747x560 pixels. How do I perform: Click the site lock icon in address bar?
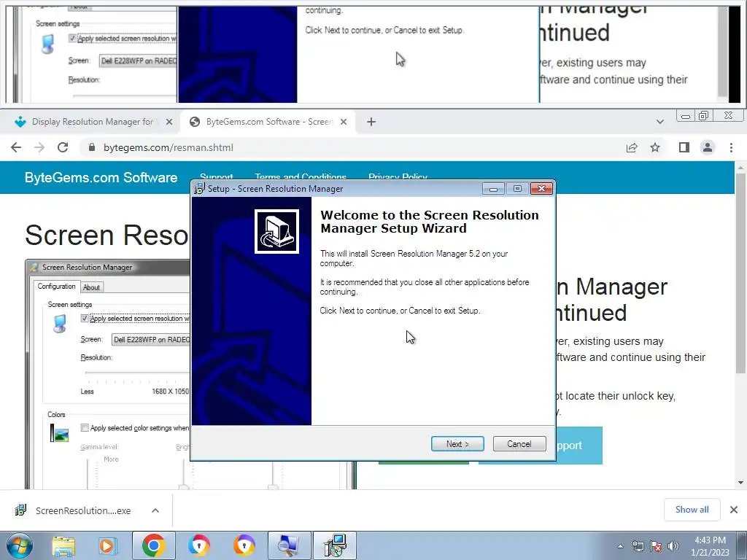coord(92,147)
